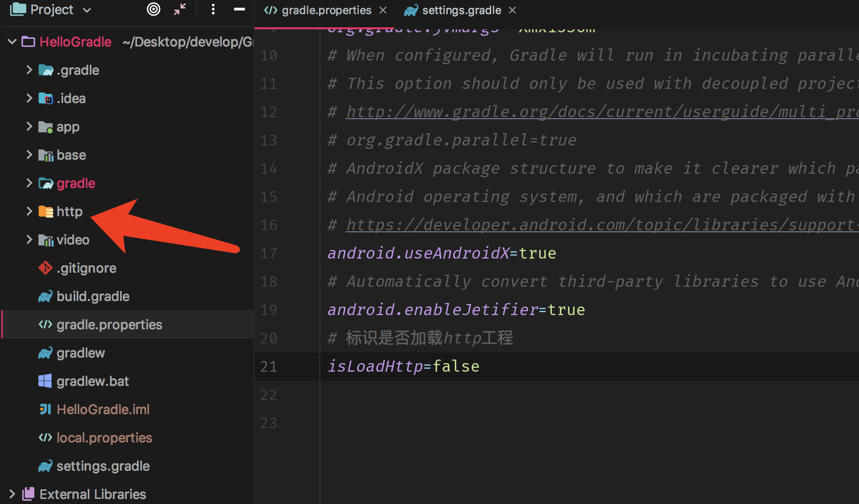Select HelloGradle.iml in the tree
The image size is (859, 504).
pos(103,410)
